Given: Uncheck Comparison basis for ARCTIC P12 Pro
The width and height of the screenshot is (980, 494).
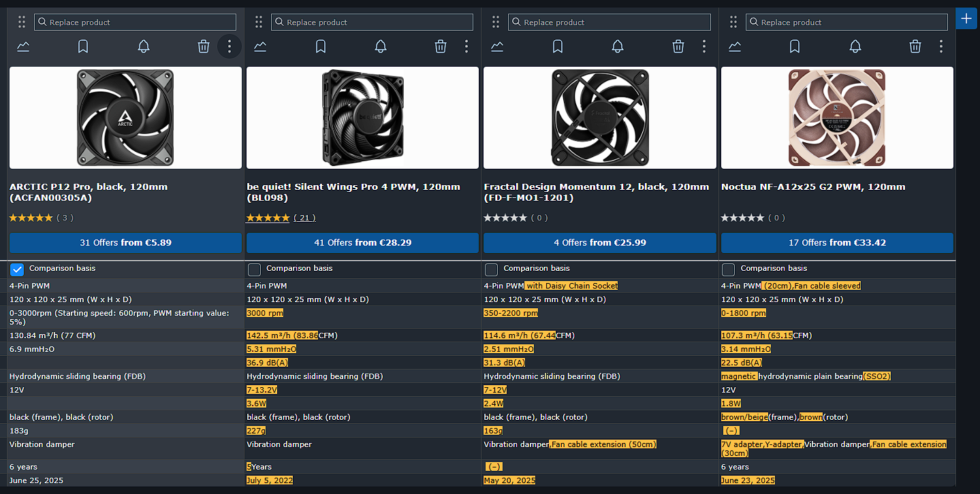Looking at the screenshot, I should pyautogui.click(x=17, y=269).
